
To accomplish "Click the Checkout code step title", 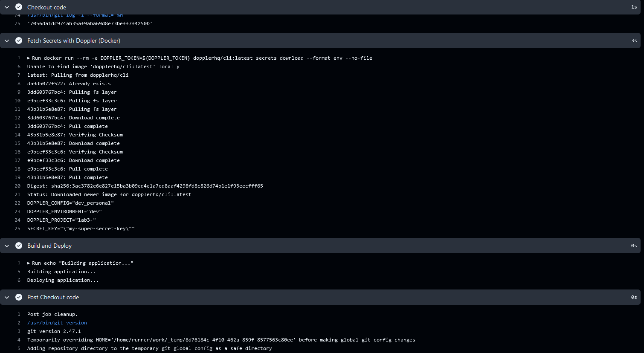I will tap(46, 7).
